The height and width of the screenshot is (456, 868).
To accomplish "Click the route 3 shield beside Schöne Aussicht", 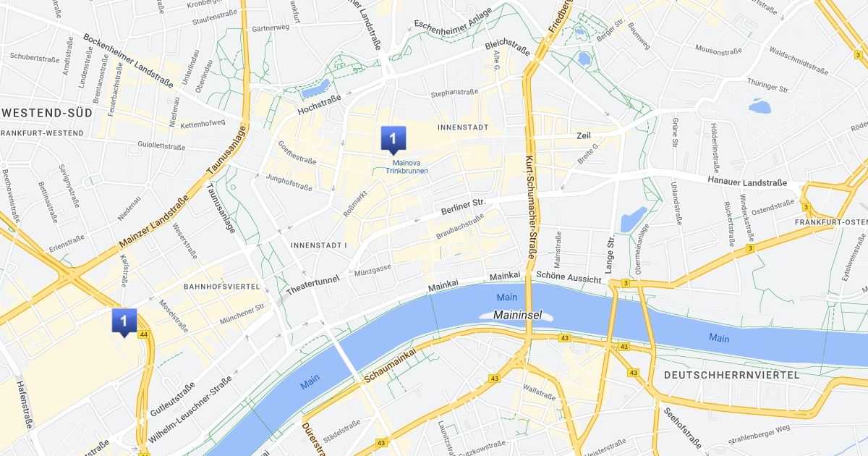I will [x=625, y=283].
